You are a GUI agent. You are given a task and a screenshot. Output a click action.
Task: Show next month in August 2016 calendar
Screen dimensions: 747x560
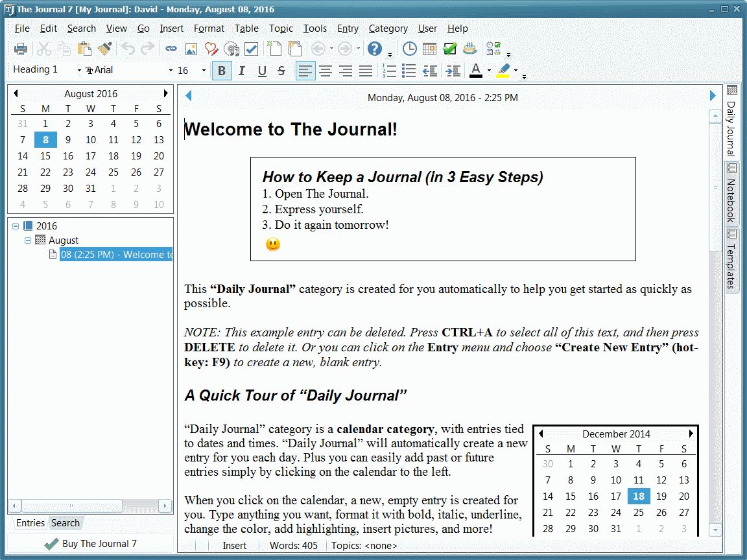pyautogui.click(x=166, y=93)
